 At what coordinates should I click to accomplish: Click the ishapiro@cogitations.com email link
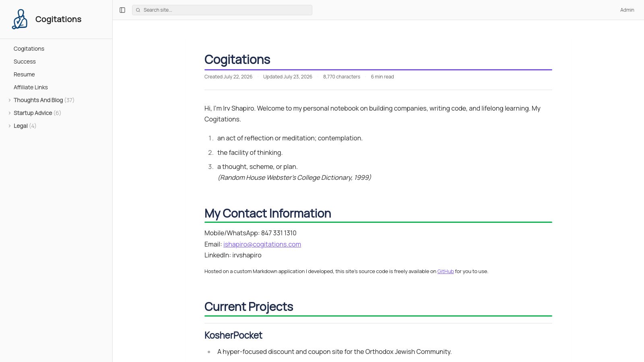[262, 244]
